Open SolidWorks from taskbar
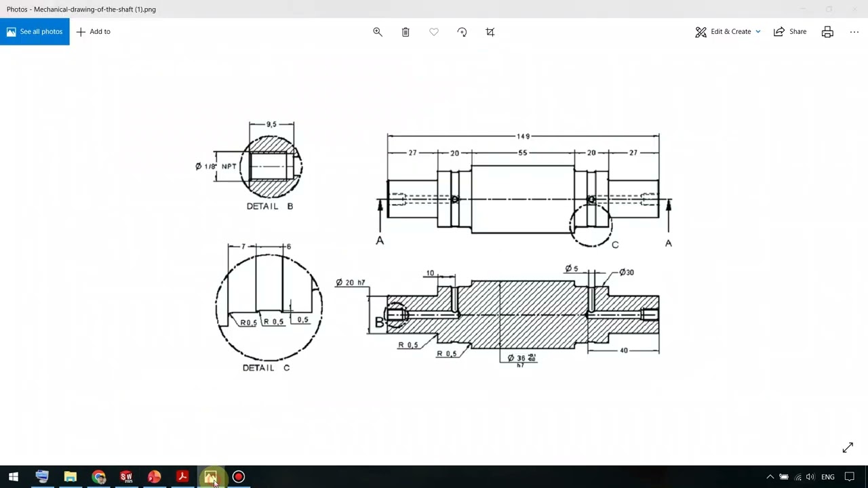This screenshot has width=868, height=488. 127,477
